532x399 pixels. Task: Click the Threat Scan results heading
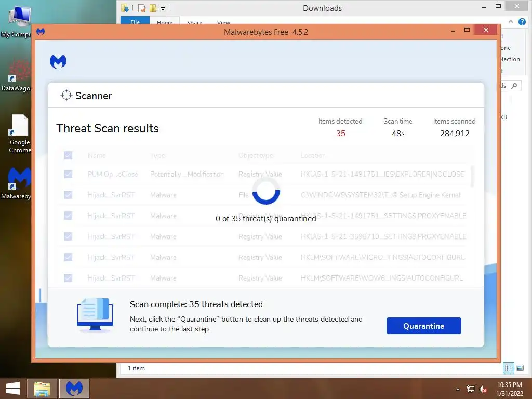coord(108,128)
